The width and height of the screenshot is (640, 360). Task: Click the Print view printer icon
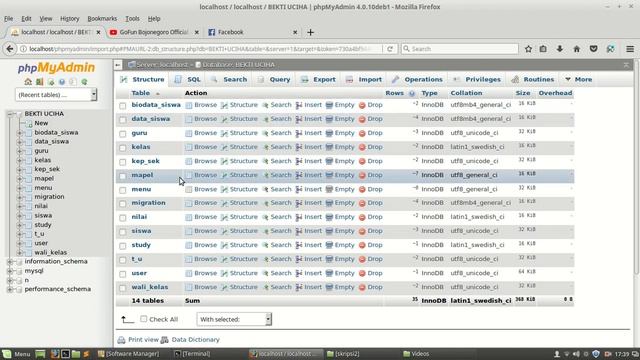(121, 340)
